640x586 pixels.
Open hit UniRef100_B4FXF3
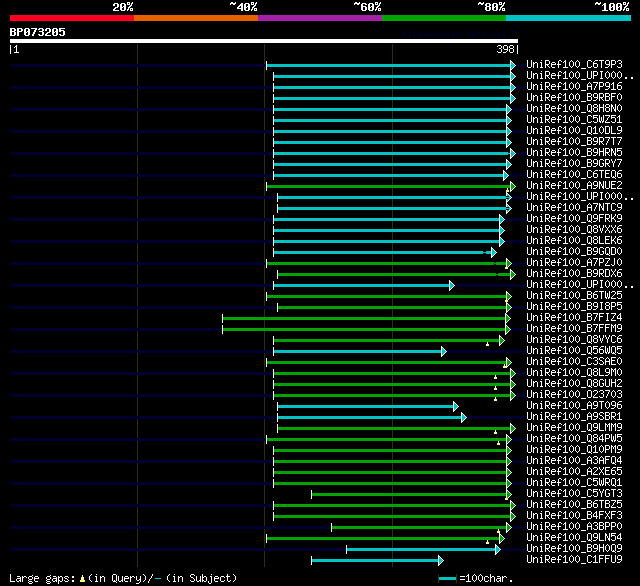pos(574,516)
